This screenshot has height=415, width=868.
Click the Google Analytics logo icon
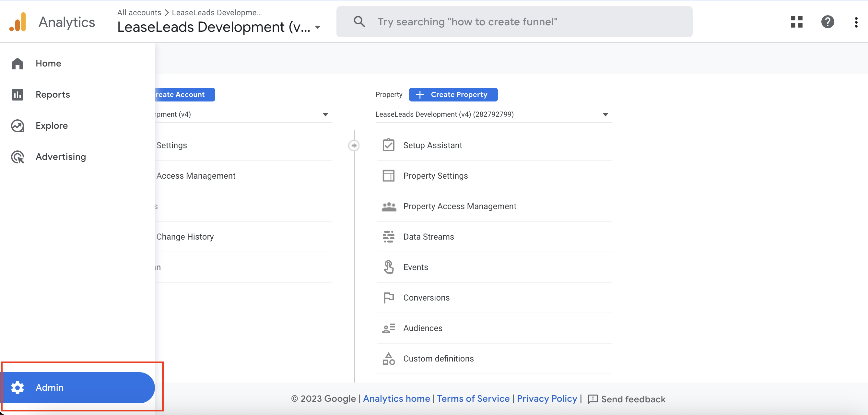click(x=18, y=22)
